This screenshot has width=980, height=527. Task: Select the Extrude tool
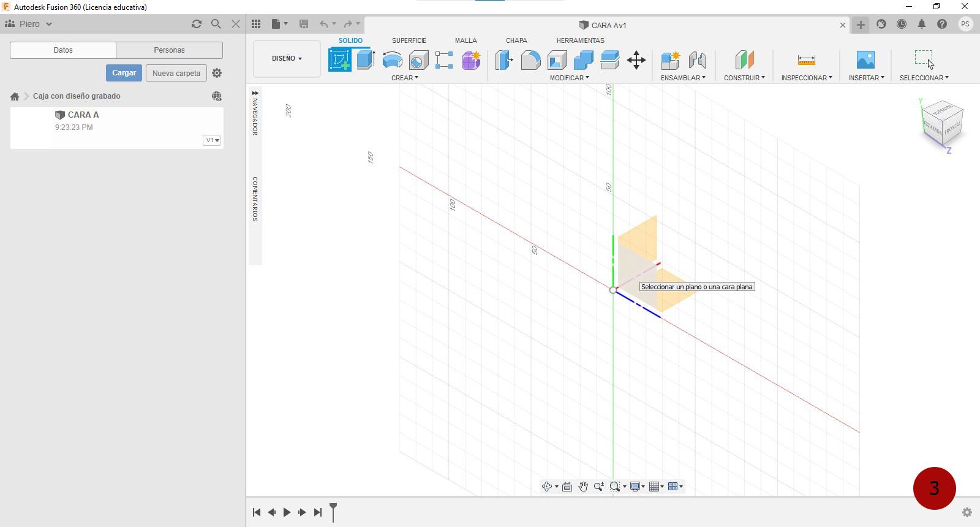click(366, 60)
